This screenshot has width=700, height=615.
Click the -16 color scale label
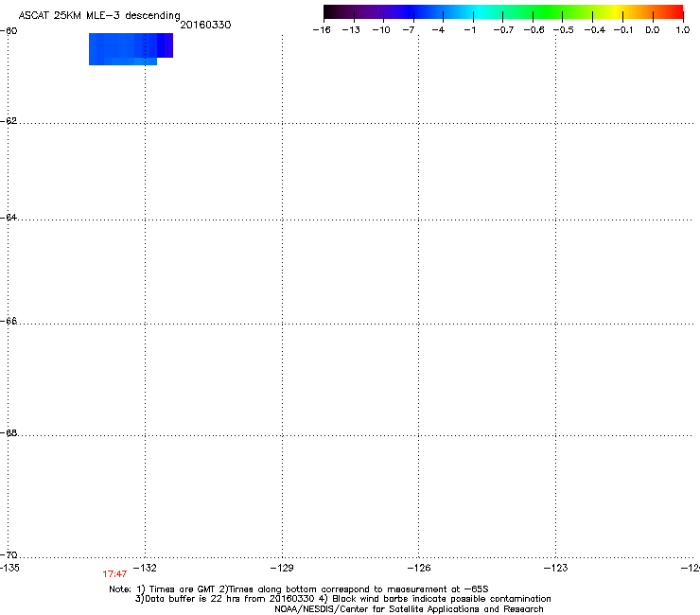click(322, 30)
